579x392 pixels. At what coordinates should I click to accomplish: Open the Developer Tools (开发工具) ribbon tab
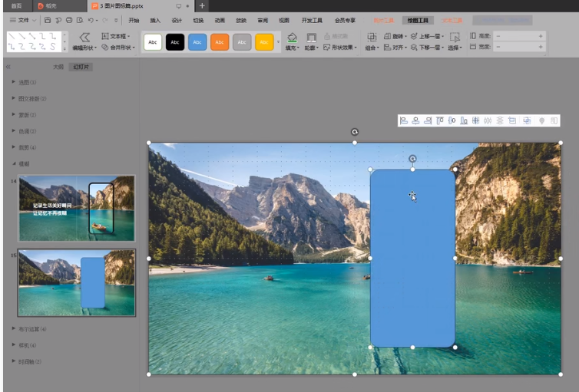tap(312, 20)
